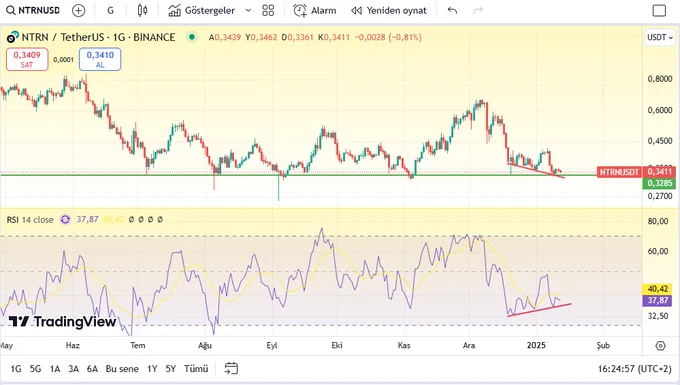The image size is (680, 385).
Task: Open indicator templates grid icon
Action: [x=268, y=10]
